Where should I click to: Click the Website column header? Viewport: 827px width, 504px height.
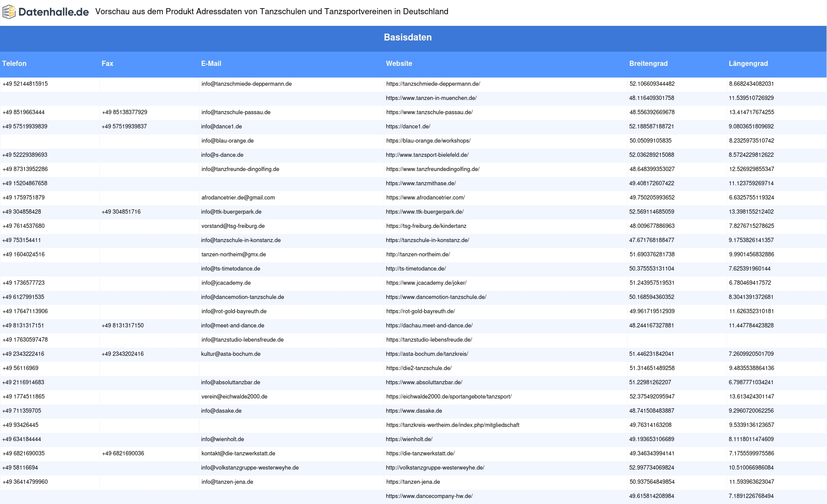(x=399, y=63)
